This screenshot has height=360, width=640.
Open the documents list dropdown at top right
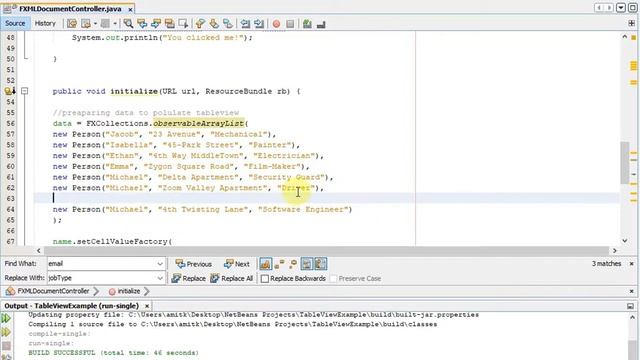621,8
